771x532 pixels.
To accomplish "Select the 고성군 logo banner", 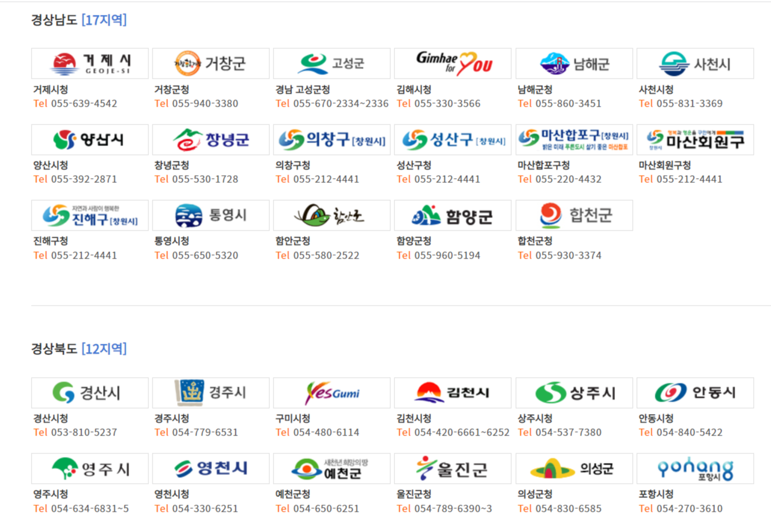I will [x=332, y=64].
